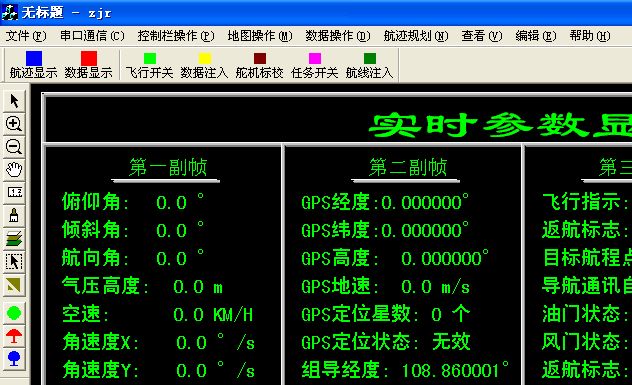Open the 数据操作(D) menu
This screenshot has height=385, width=632.
(x=338, y=36)
